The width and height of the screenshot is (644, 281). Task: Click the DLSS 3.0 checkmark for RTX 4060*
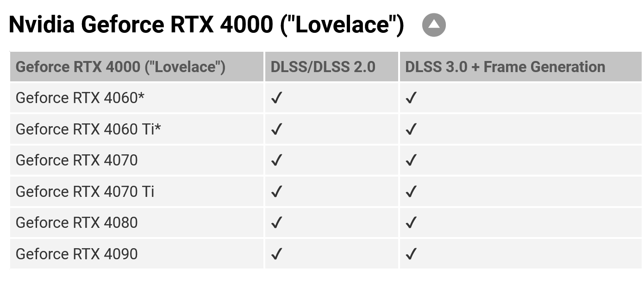click(x=411, y=98)
